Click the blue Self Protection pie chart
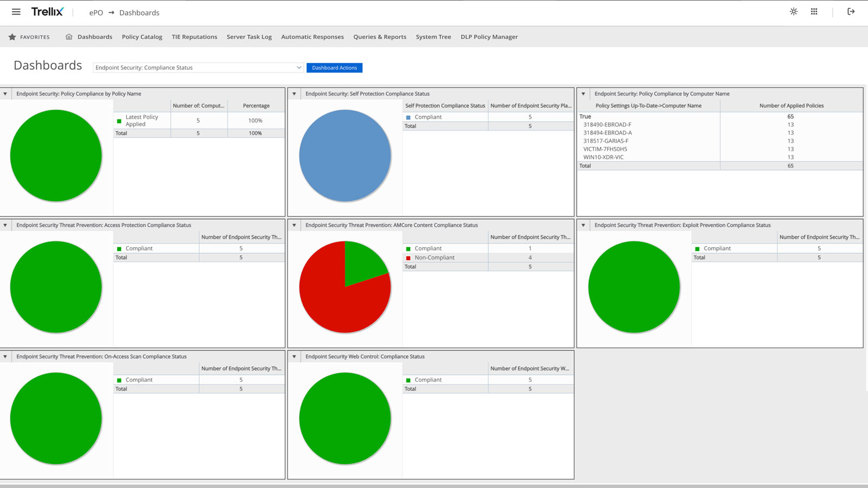This screenshot has height=488, width=868. coord(345,156)
